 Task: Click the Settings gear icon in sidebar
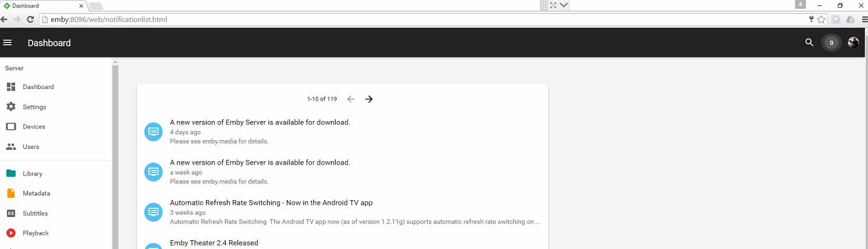[10, 107]
